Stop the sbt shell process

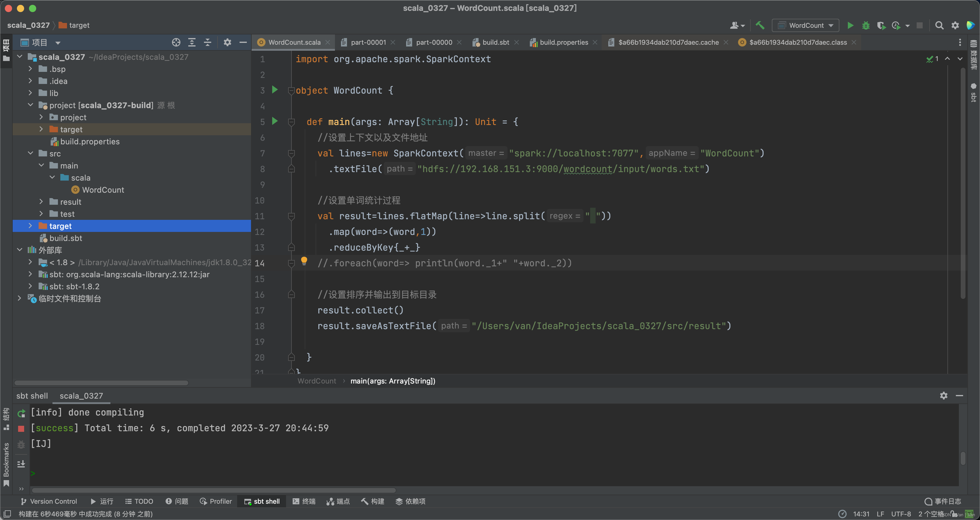click(21, 429)
